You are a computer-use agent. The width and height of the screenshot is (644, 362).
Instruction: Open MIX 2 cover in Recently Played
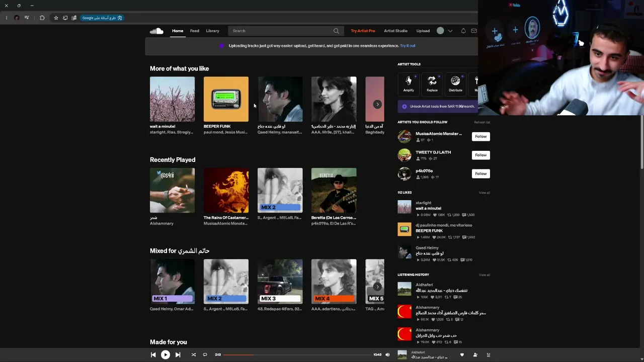280,191
